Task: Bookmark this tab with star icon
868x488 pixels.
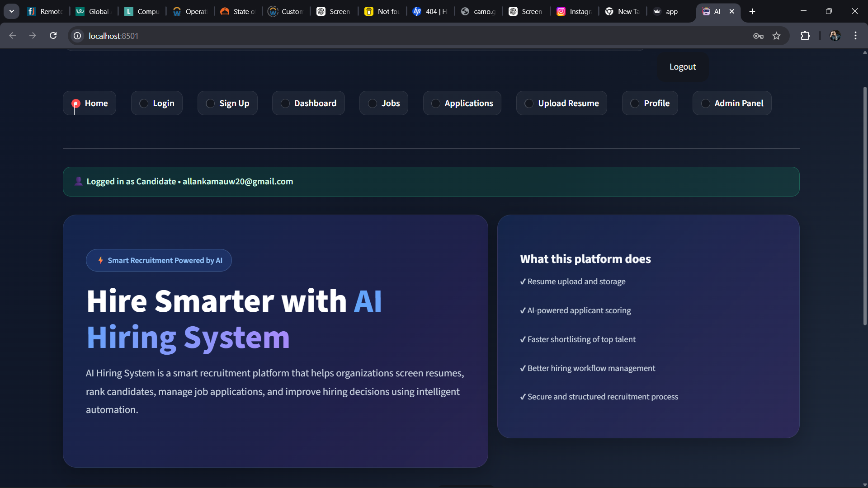Action: point(776,36)
